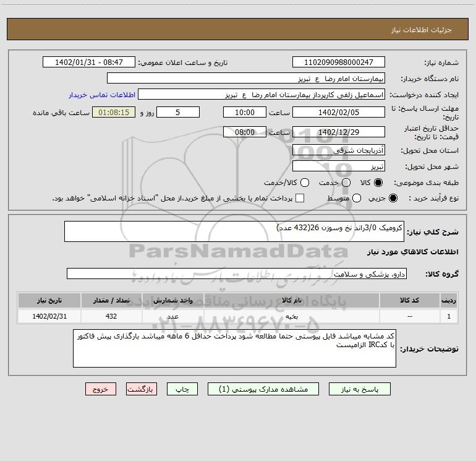This screenshot has height=461, width=476.
Task: Click the buyer name field بیمارستان امام رضا
Action: (x=246, y=79)
